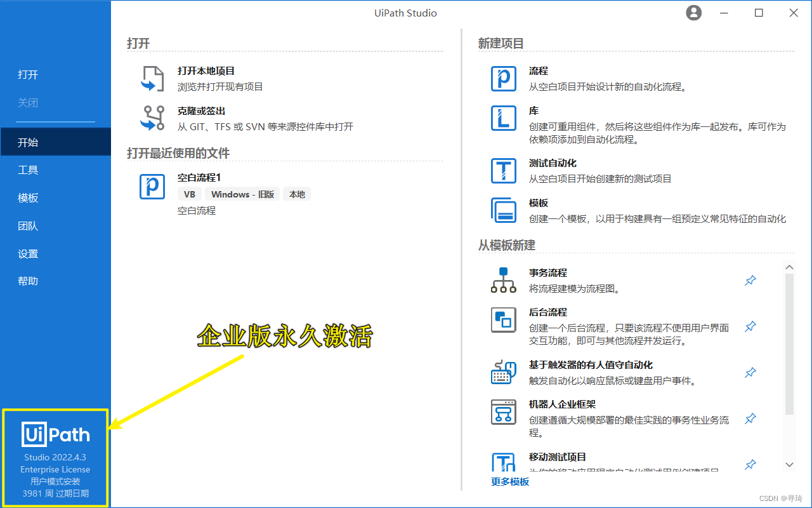
Task: Select the 开始 sidebar tab
Action: (55, 142)
